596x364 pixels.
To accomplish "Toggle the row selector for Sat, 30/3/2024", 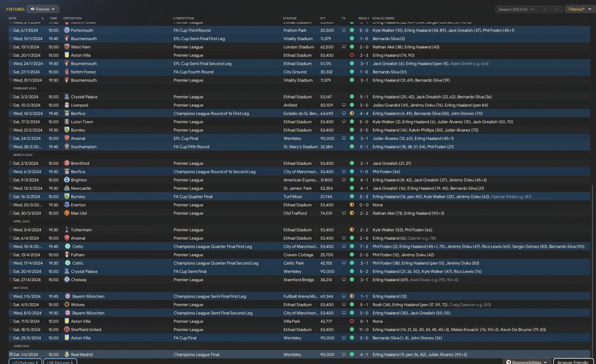I will (11, 213).
